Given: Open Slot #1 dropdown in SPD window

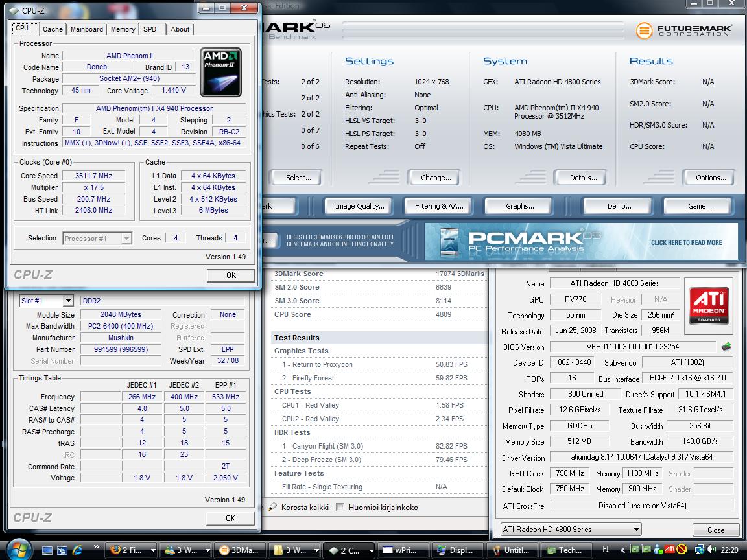Looking at the screenshot, I should point(46,301).
